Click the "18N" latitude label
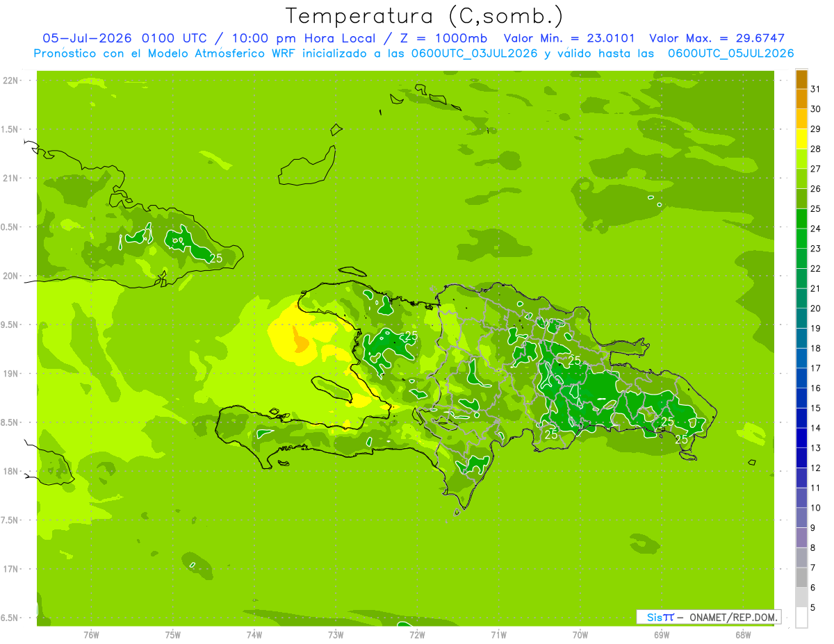Screen dimensions: 834x644 tap(10, 471)
